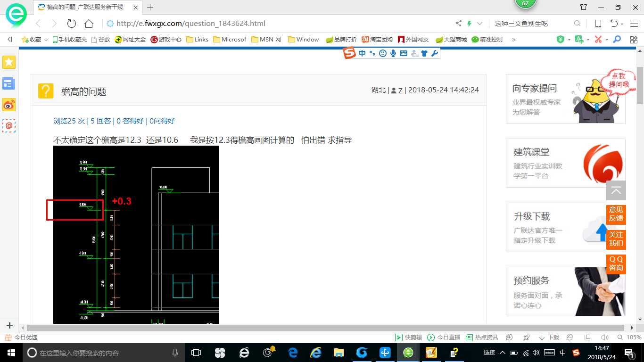This screenshot has height=362, width=644.
Task: Open the browser main menu
Action: pyautogui.click(x=633, y=24)
